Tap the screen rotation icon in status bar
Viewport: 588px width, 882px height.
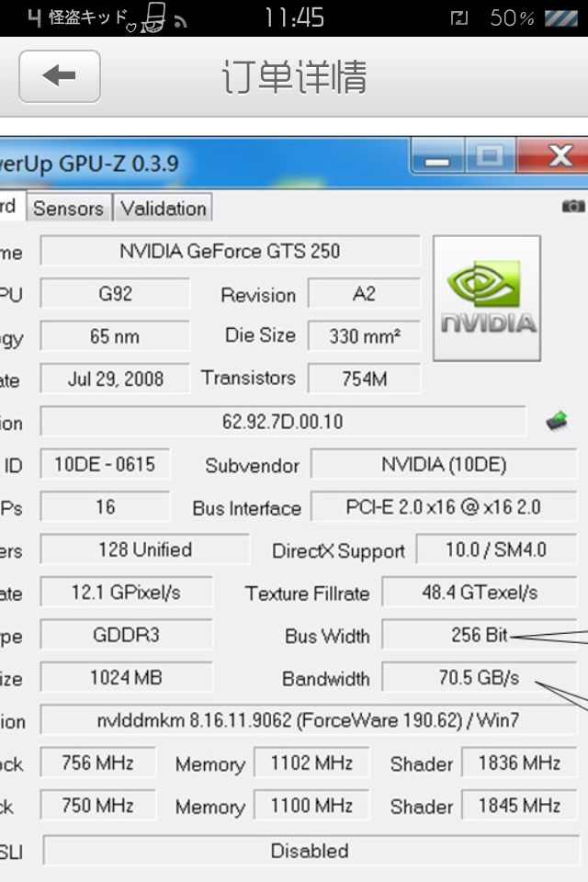coord(458,18)
